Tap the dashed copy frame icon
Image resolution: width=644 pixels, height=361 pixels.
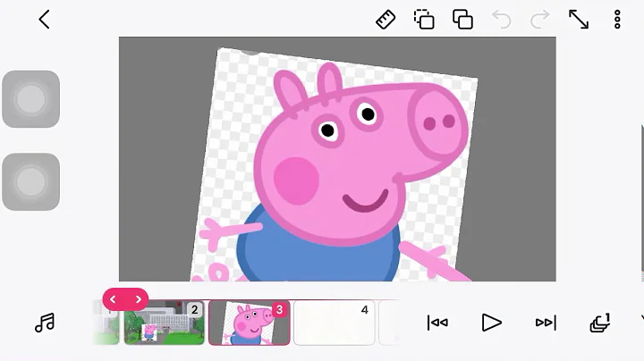coord(424,20)
